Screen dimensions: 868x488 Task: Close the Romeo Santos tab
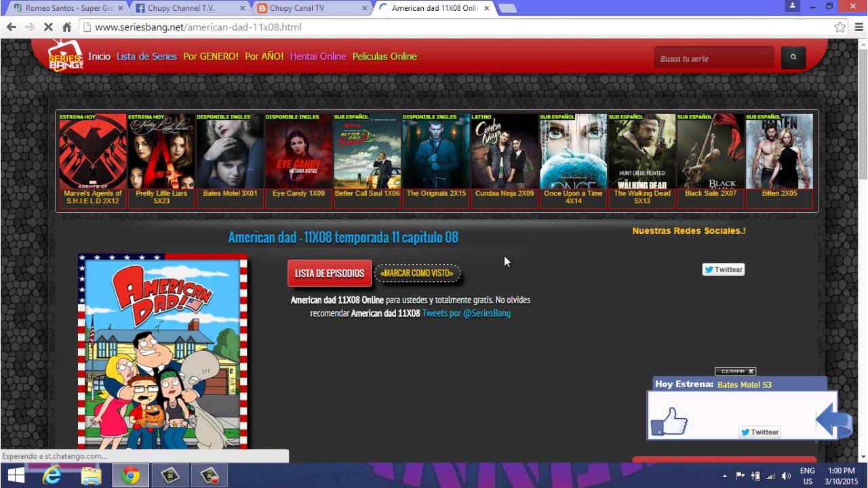[121, 8]
